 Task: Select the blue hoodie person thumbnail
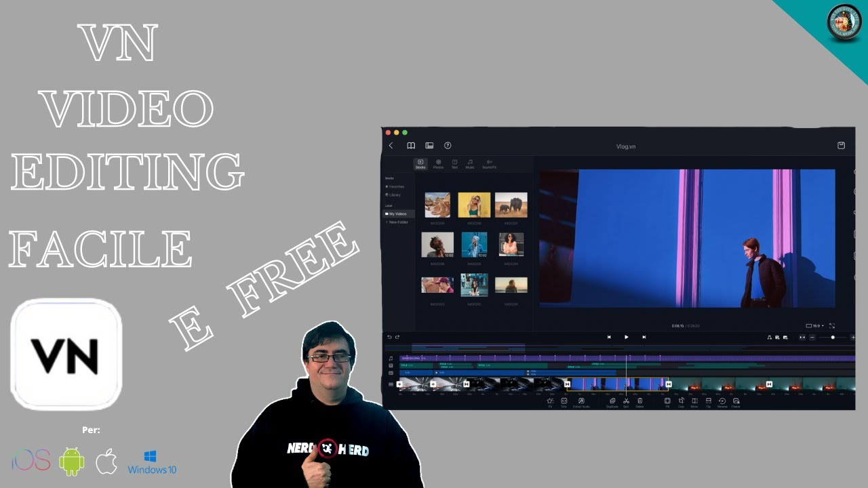coord(475,245)
